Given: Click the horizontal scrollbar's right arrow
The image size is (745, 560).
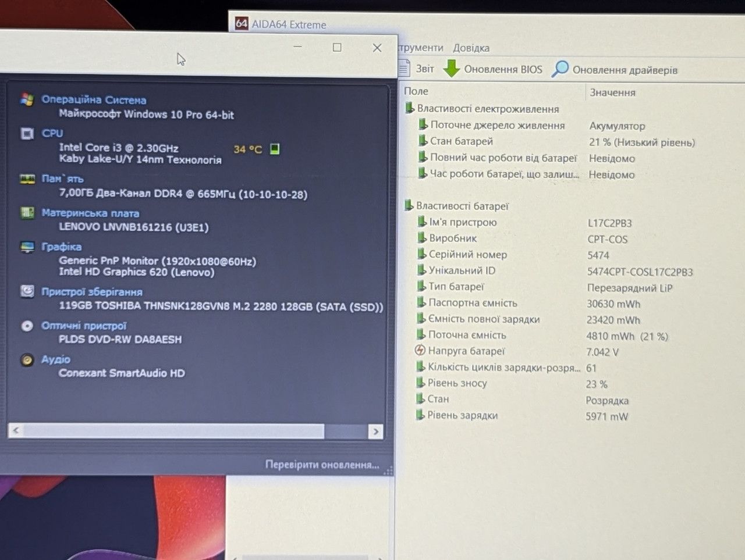Looking at the screenshot, I should point(375,431).
